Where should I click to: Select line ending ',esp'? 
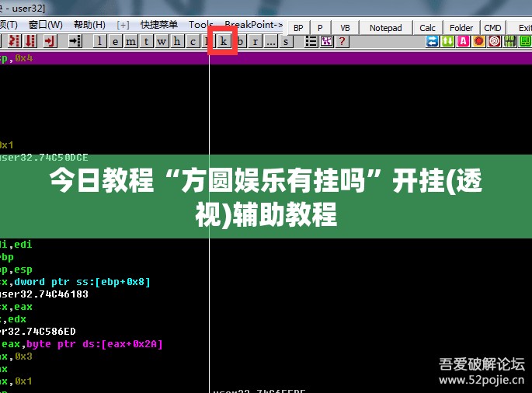(x=16, y=270)
